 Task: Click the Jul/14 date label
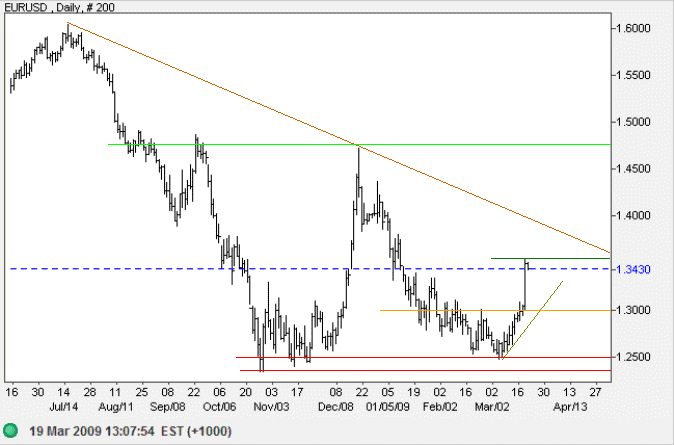(64, 406)
